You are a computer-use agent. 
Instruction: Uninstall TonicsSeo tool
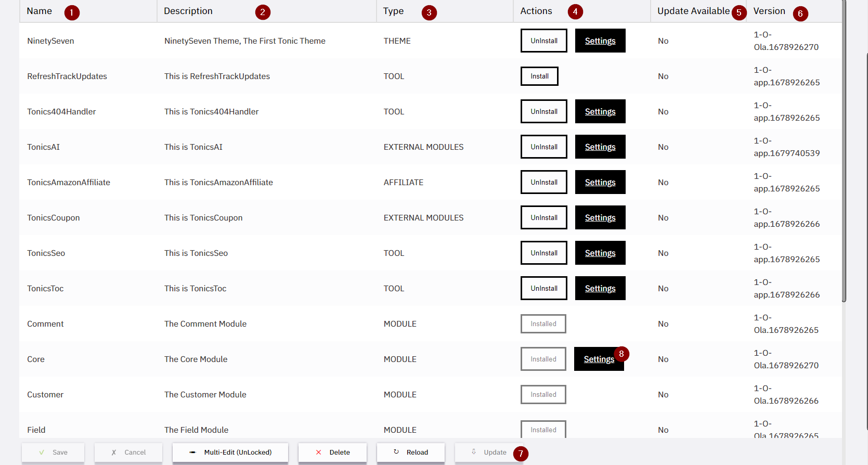point(544,253)
